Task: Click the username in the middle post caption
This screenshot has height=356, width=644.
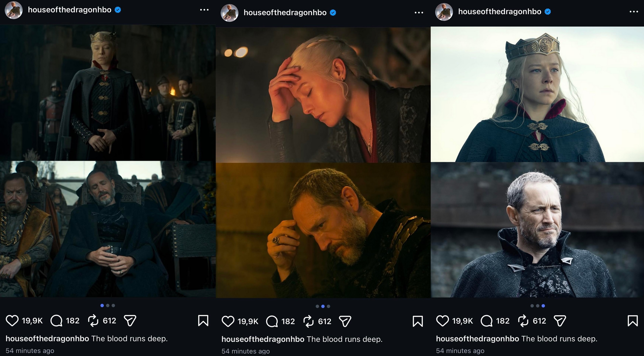Action: [x=263, y=339]
